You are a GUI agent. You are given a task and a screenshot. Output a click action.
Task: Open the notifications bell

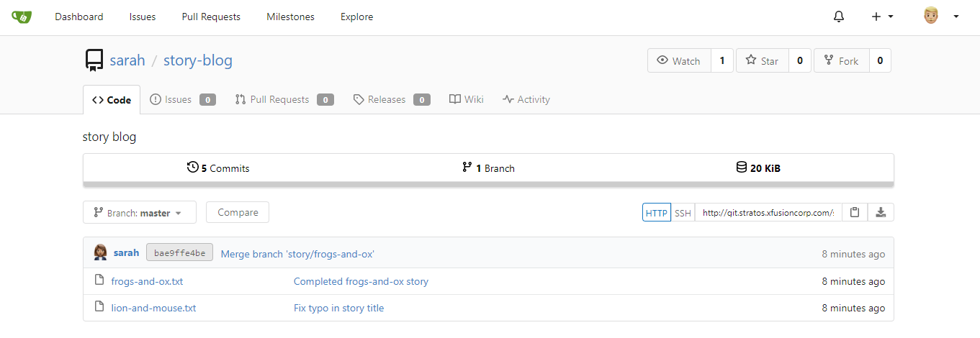839,17
